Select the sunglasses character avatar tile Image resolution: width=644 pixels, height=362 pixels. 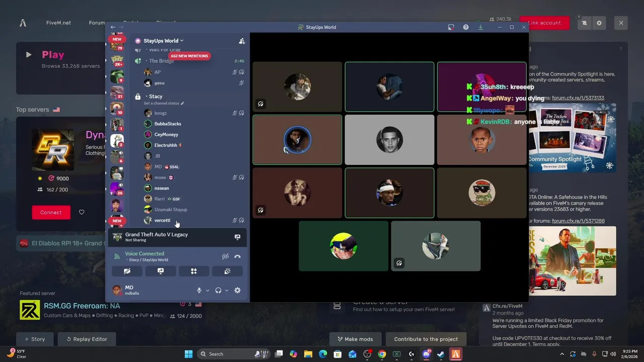click(x=481, y=193)
